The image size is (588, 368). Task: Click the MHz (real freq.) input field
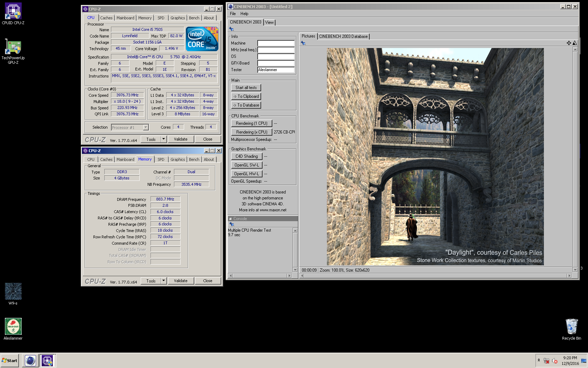[276, 50]
